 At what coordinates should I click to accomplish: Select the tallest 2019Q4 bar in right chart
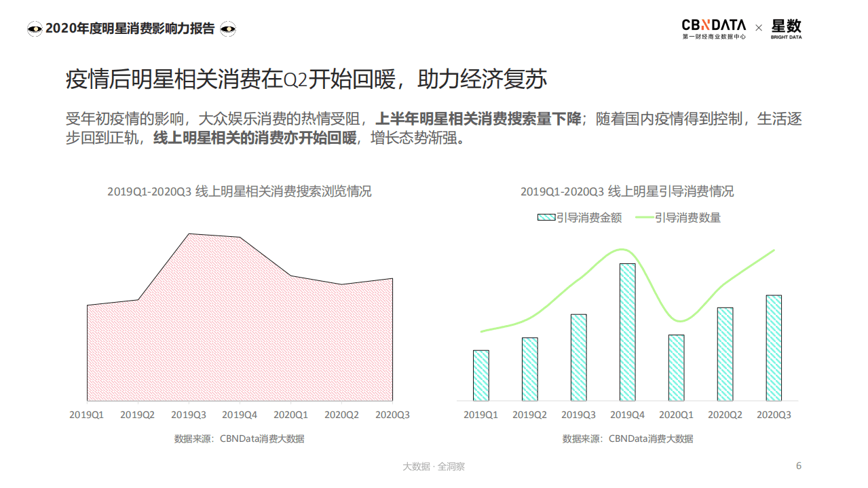coord(625,333)
